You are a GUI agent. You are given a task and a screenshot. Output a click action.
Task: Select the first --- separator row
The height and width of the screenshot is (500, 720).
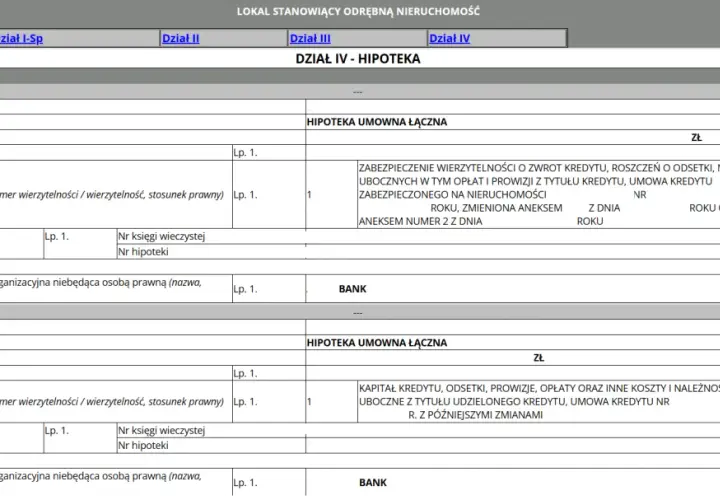point(360,92)
